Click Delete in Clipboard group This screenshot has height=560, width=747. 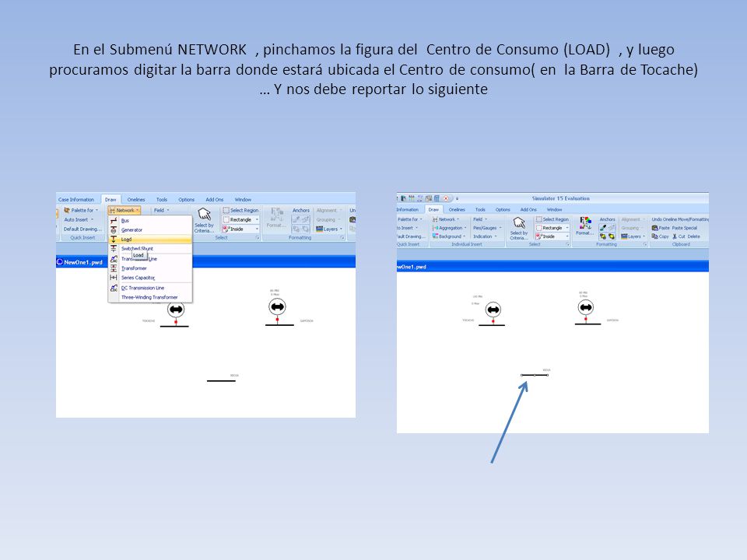[x=694, y=236]
